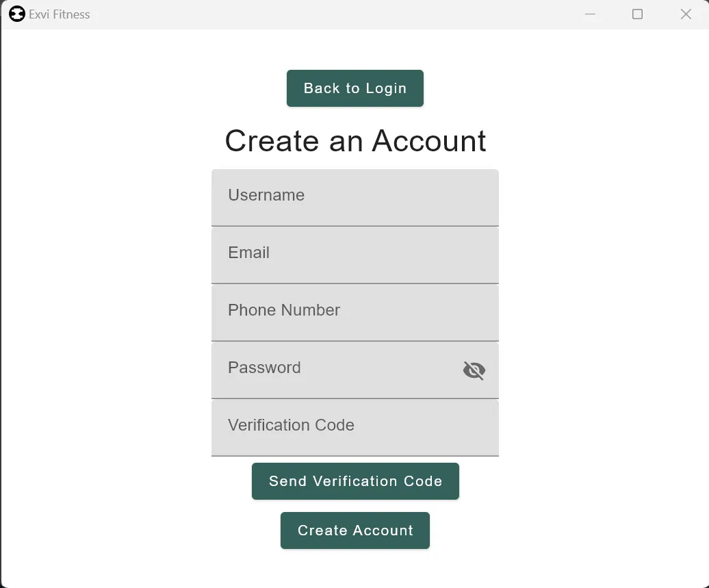The width and height of the screenshot is (709, 588).
Task: Click the "Verification Code" placeholder label
Action: coord(292,424)
